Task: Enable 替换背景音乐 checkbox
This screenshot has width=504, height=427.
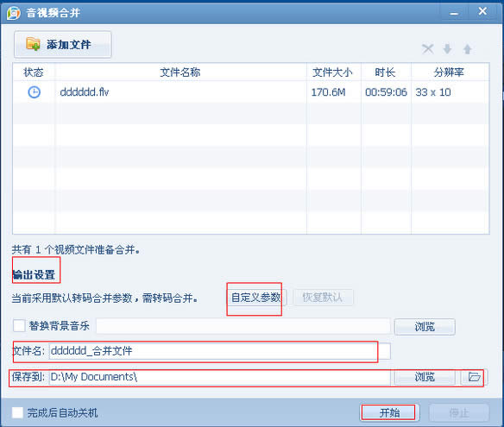Action: point(19,325)
